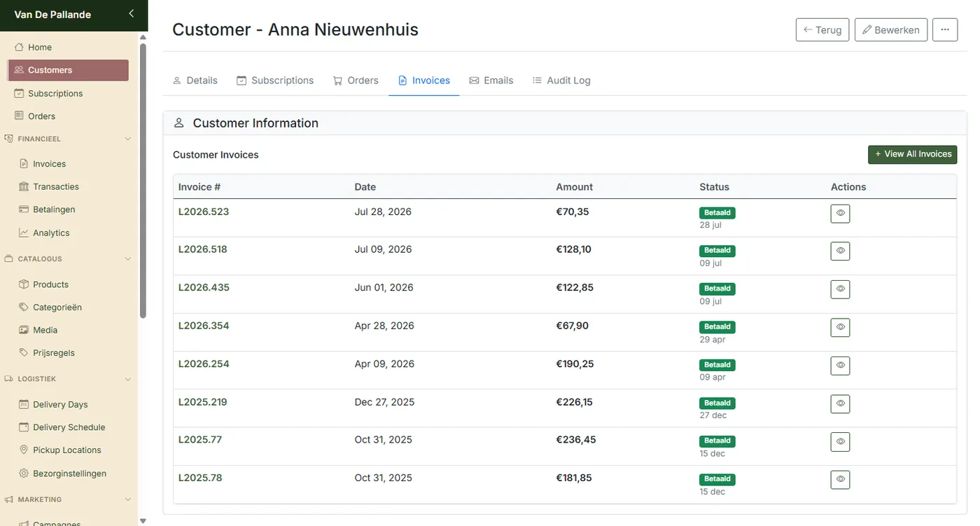Viewport: 980px width, 526px height.
Task: Open invoice link L2026.354
Action: tap(204, 326)
